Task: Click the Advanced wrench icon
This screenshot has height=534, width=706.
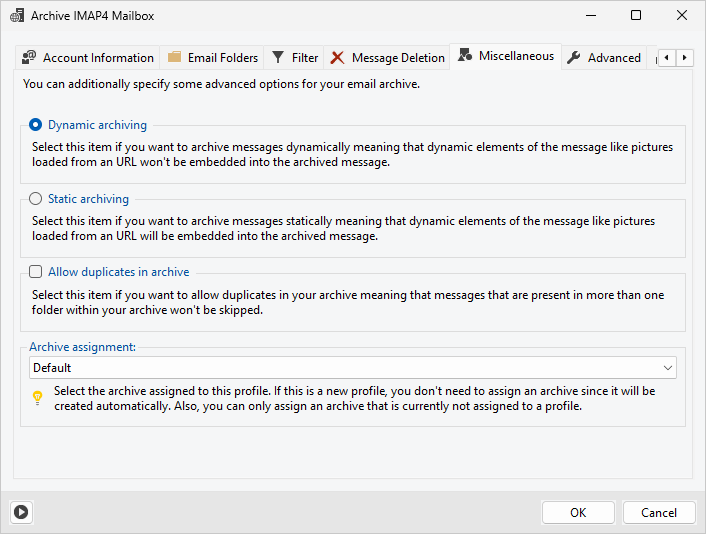Action: pos(574,58)
